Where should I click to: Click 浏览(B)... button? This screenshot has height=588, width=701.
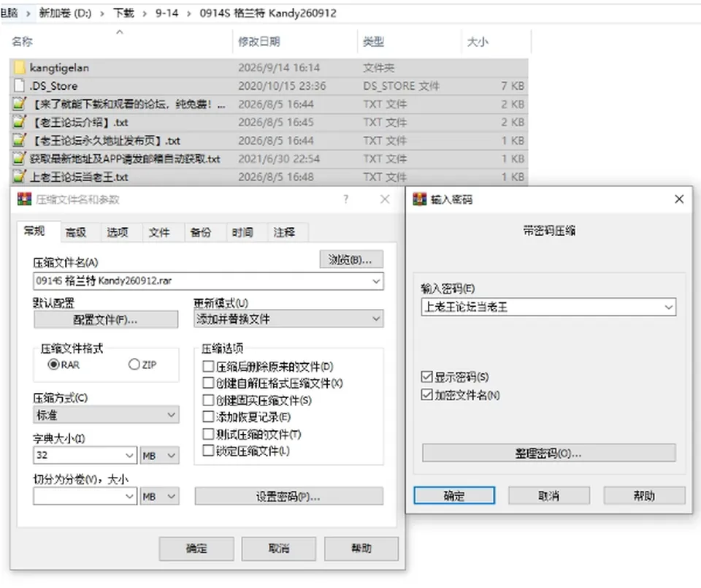(351, 259)
